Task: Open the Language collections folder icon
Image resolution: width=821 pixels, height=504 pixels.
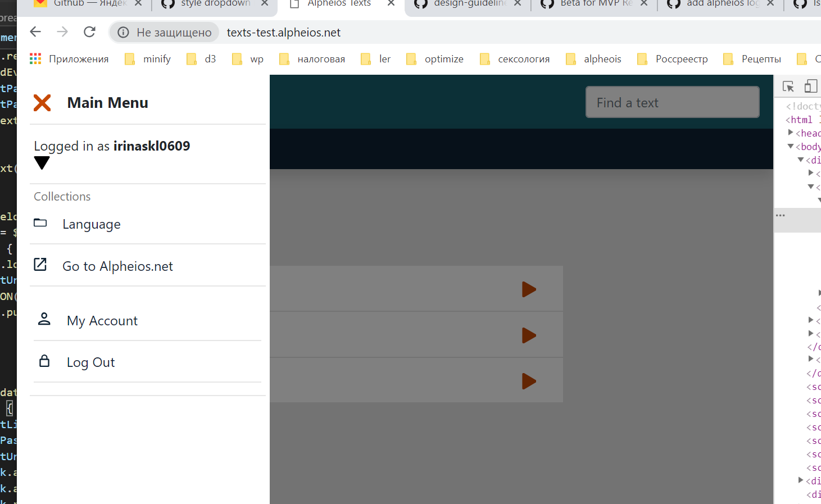Action: 40,223
